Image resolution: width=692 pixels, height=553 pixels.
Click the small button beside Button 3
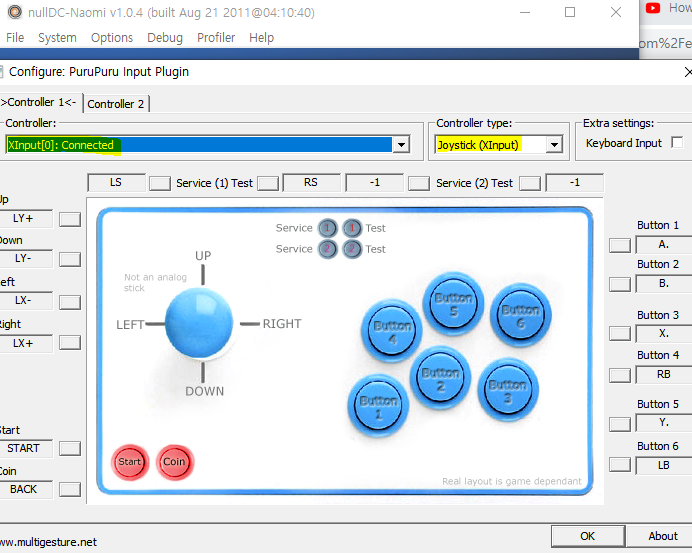pyautogui.click(x=620, y=334)
